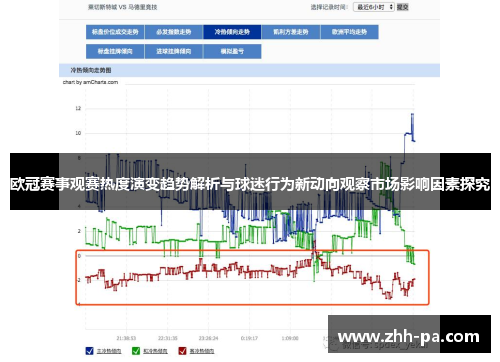Viewport: 500px width, 362px height.
Task: Click the 选择记录时间 label
Action: (x=329, y=7)
